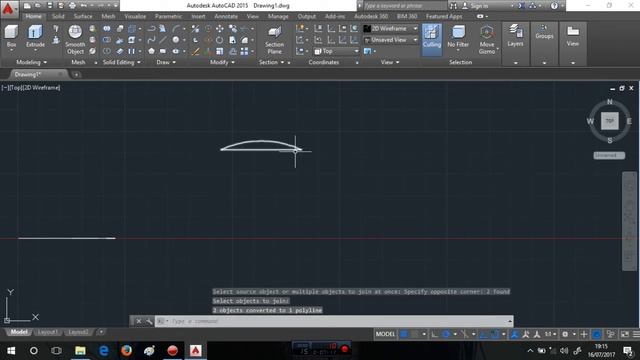
Task: Switch to the Layout1 tab
Action: 47,332
